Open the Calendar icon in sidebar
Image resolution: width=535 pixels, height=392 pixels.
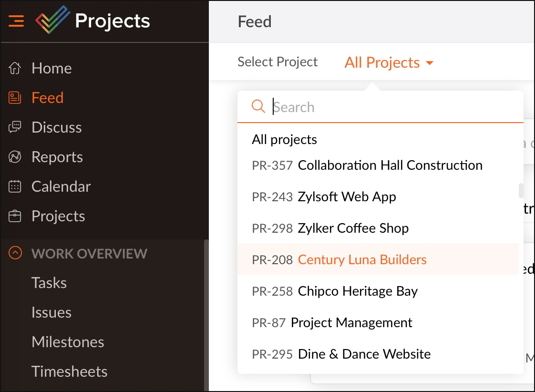15,186
